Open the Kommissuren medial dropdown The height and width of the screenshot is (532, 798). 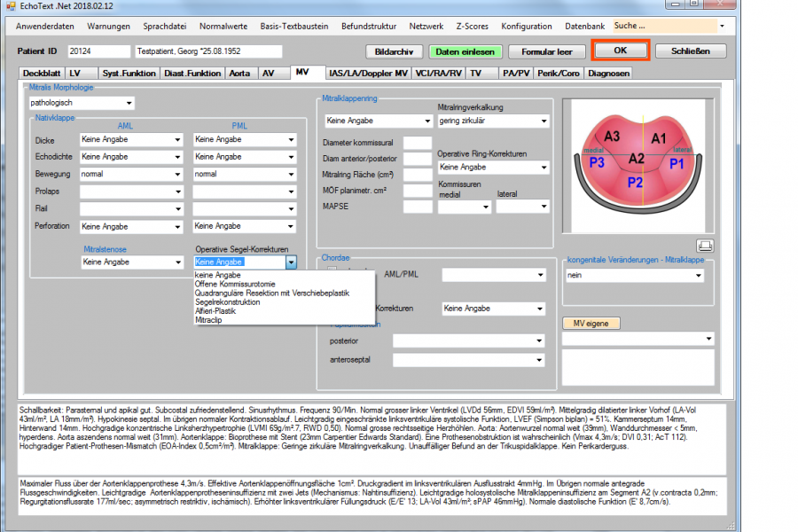tap(464, 207)
